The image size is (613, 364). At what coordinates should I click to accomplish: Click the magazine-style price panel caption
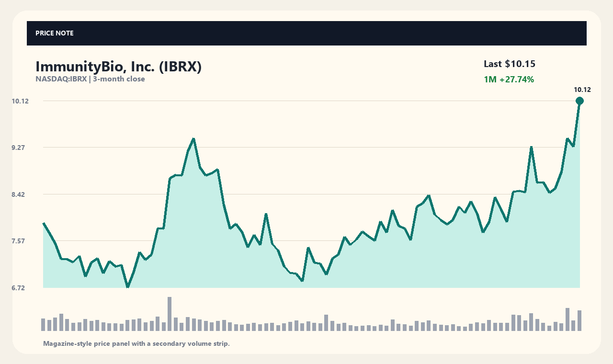tap(136, 343)
